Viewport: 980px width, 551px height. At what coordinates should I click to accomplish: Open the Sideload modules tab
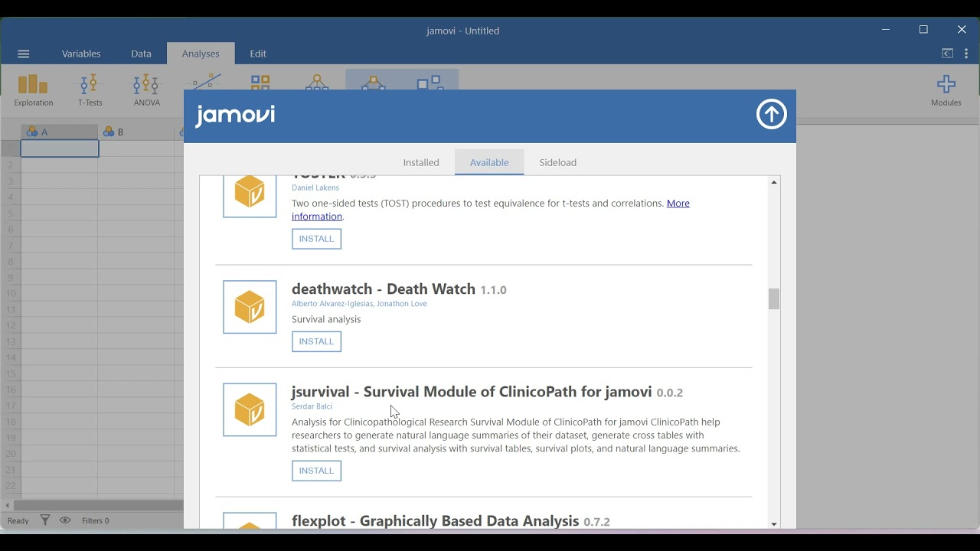coord(558,162)
